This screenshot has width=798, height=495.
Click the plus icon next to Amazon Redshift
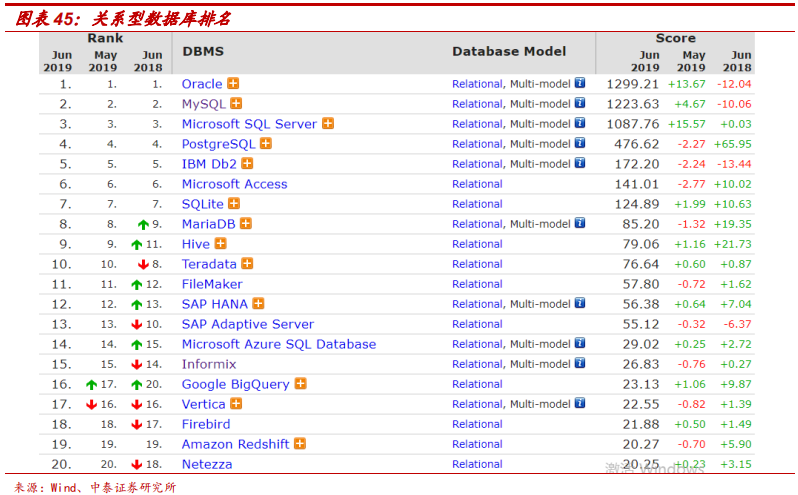[300, 444]
